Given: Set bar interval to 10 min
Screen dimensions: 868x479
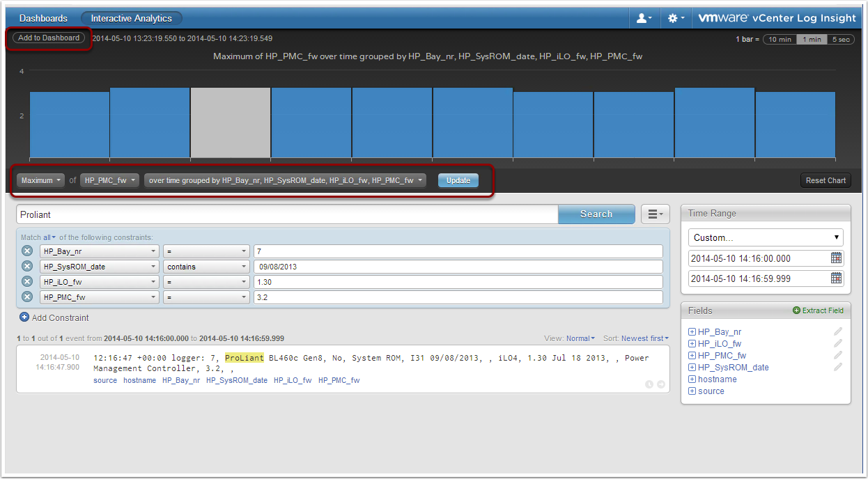Looking at the screenshot, I should (780, 40).
